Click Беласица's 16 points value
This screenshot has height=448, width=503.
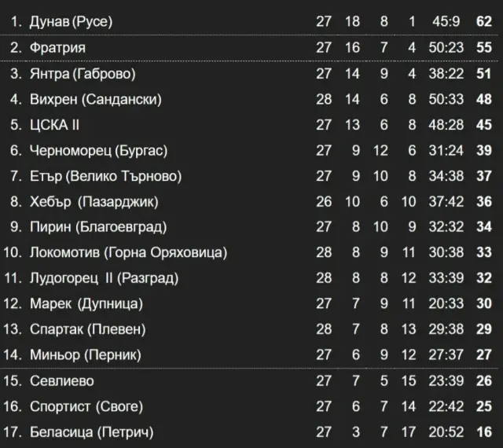coord(483,432)
